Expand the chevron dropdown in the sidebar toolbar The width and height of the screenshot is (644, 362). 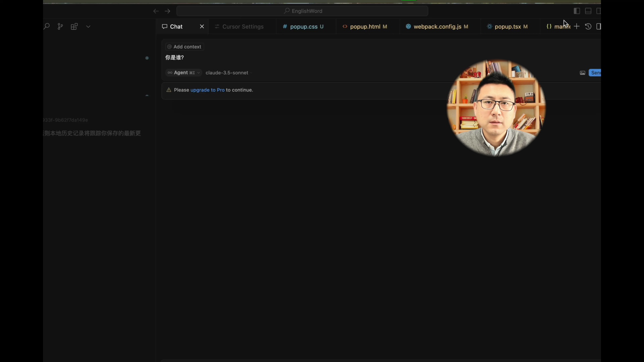(88, 26)
